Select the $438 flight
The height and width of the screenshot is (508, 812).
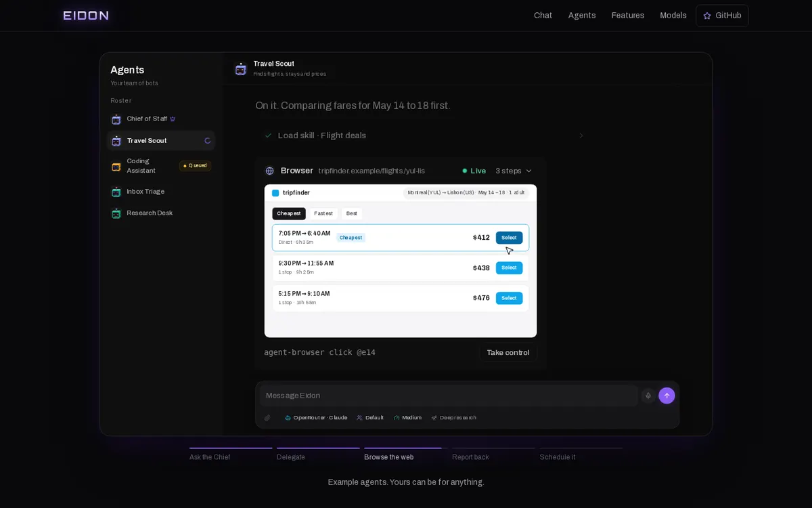click(x=509, y=268)
